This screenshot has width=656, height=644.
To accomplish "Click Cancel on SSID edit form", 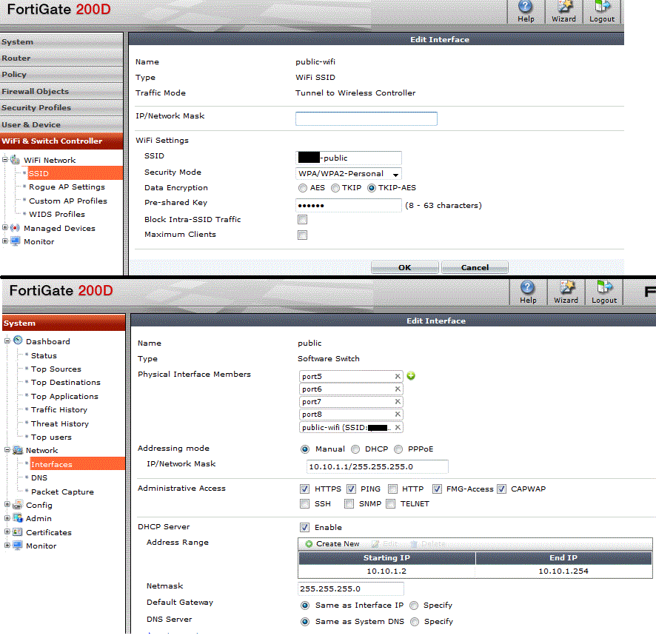I will (475, 268).
